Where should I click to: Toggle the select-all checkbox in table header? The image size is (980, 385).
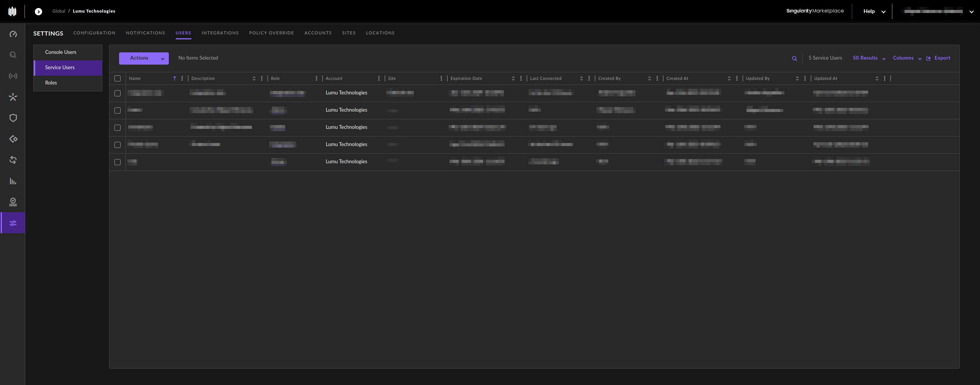tap(118, 78)
